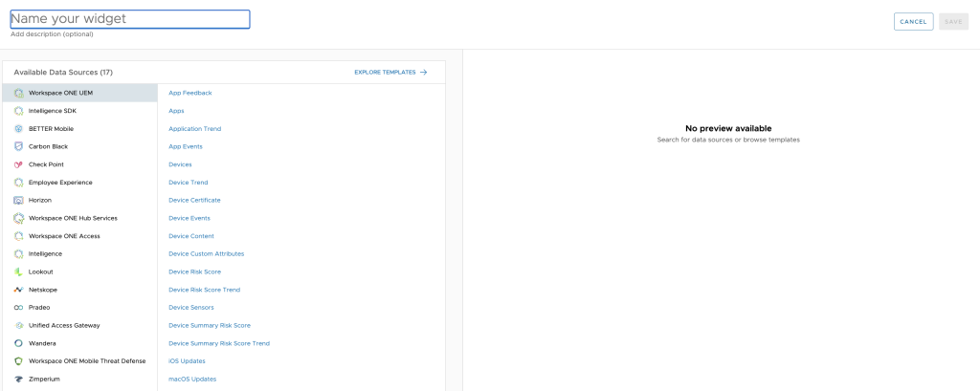This screenshot has height=391, width=980.
Task: Open the App Feedback category
Action: pos(190,93)
